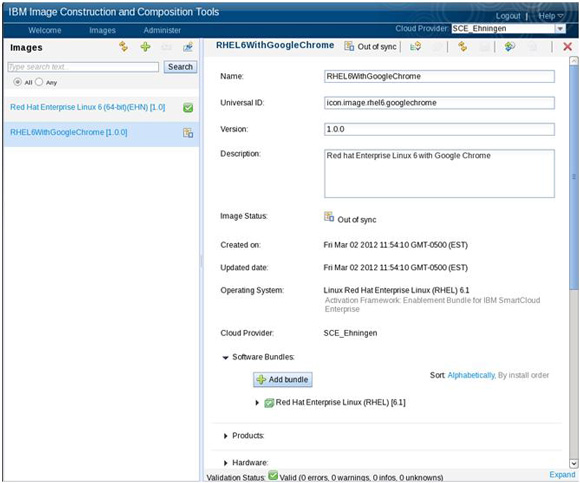The width and height of the screenshot is (580, 483).
Task: Open the Images tab
Action: pos(102,30)
